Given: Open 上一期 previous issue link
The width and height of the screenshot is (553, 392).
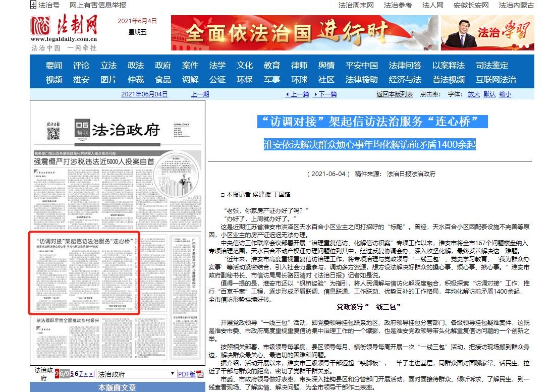Looking at the screenshot, I should (200, 94).
